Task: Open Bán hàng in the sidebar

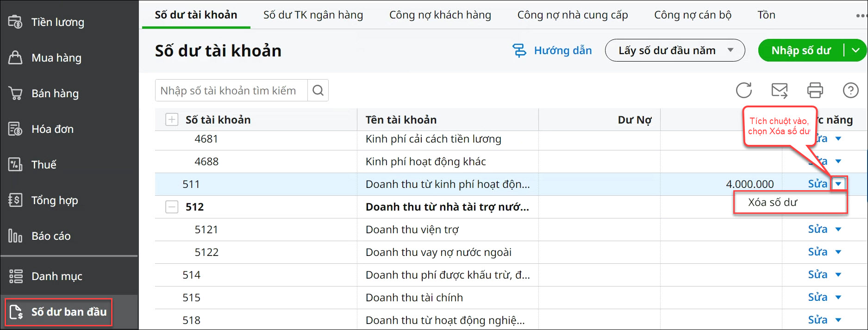Action: click(55, 93)
